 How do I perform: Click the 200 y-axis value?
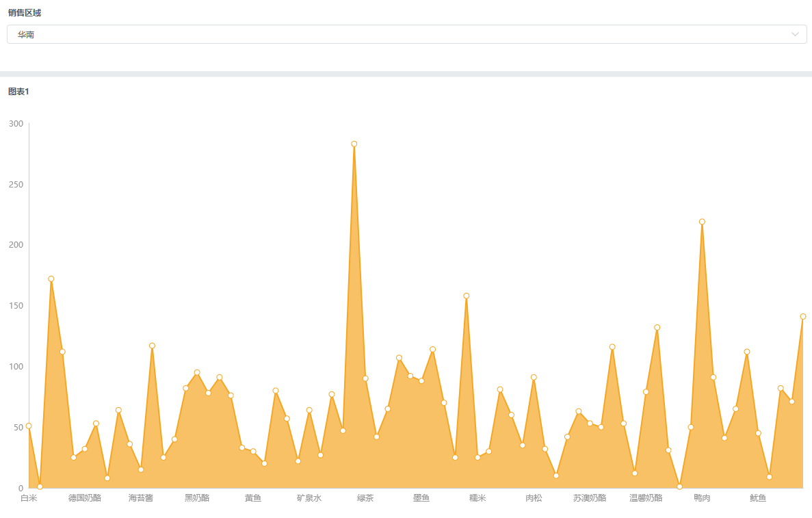tap(16, 245)
